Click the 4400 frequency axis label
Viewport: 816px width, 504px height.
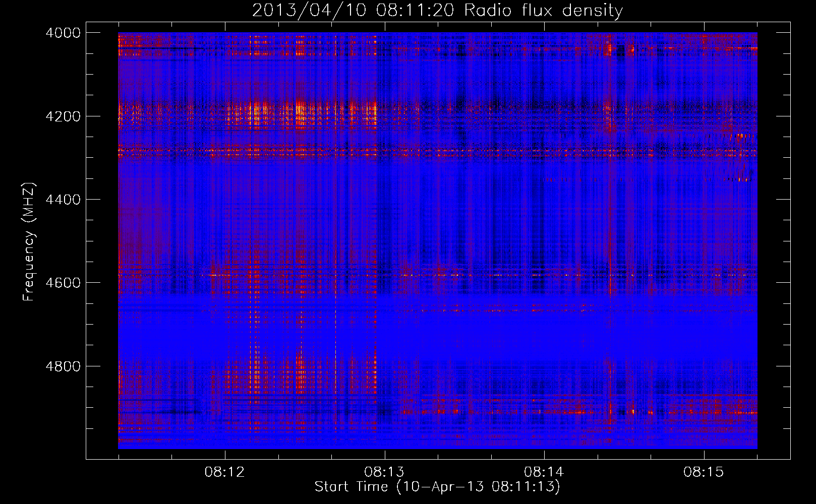coord(63,200)
